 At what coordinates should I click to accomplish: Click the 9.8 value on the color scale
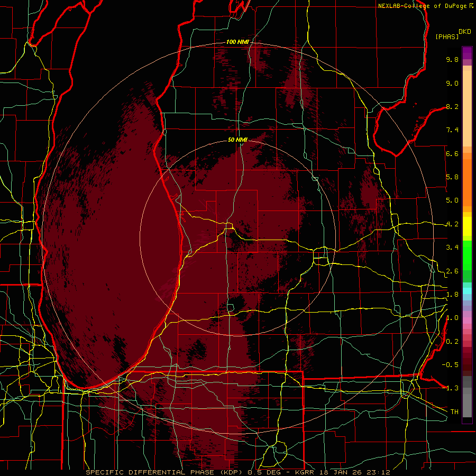tap(452, 59)
